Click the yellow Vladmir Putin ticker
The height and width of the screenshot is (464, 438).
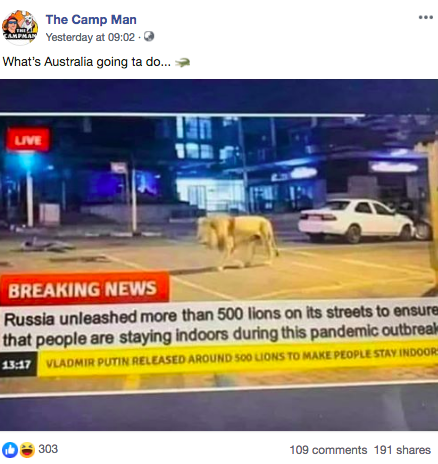pos(238,357)
